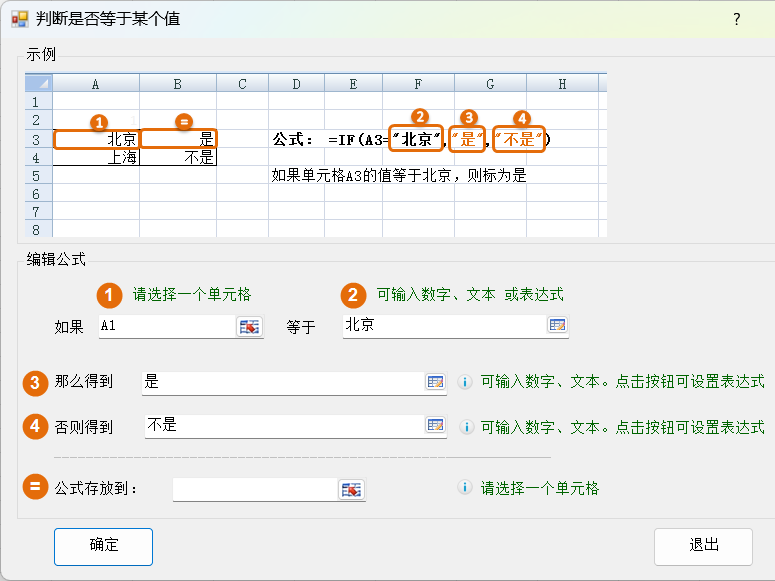
Task: Click the 等于 input field containing 北京
Action: click(443, 326)
